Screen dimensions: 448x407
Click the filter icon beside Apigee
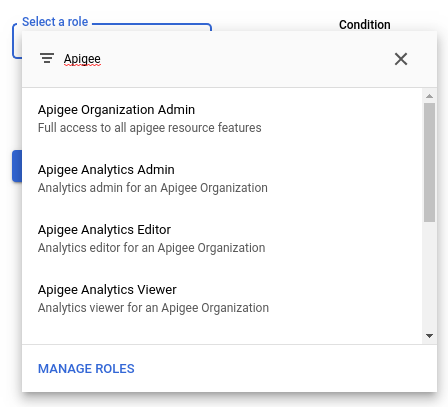47,58
